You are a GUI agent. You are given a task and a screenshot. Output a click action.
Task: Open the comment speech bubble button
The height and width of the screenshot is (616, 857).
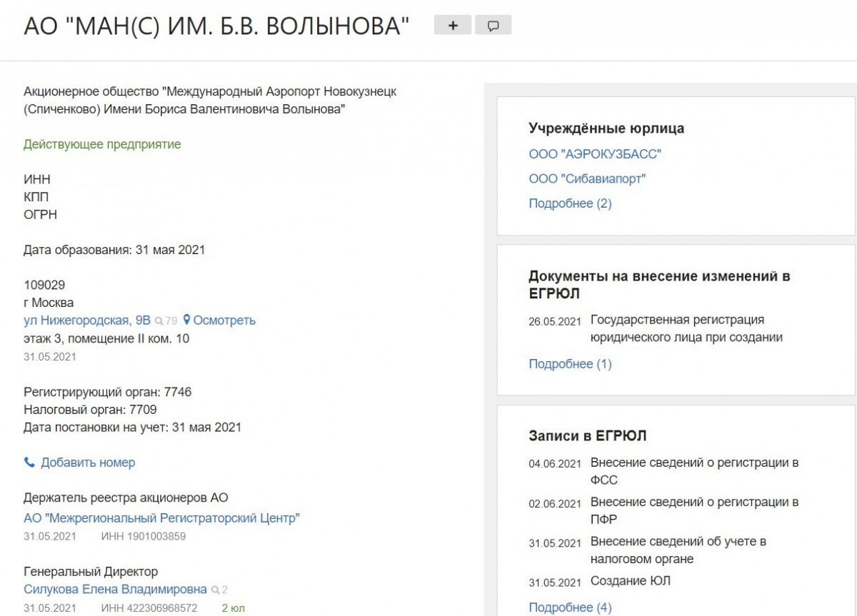tap(493, 26)
